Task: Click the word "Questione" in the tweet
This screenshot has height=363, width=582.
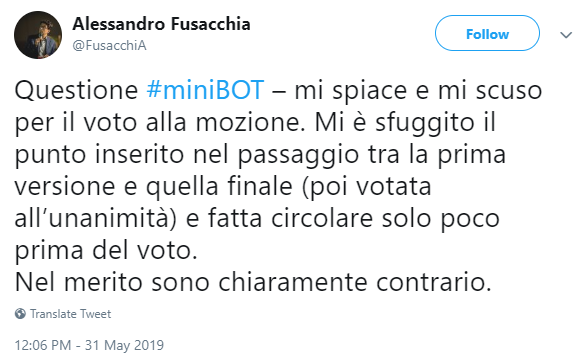Action: click(x=76, y=91)
